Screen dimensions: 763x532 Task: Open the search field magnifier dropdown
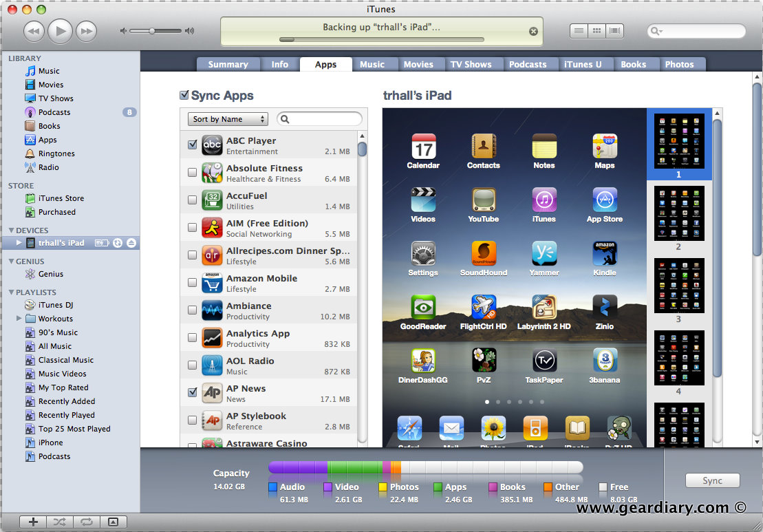657,31
